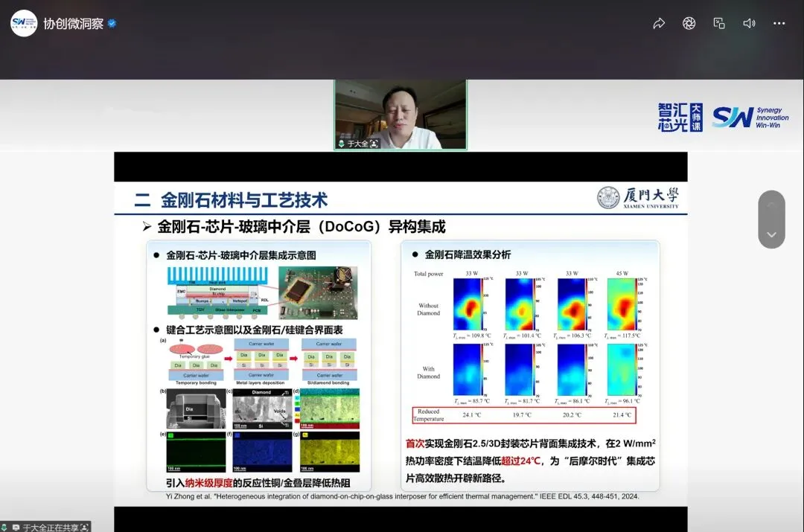Click the round aperture icon in top bar
The image size is (804, 532).
tap(689, 23)
